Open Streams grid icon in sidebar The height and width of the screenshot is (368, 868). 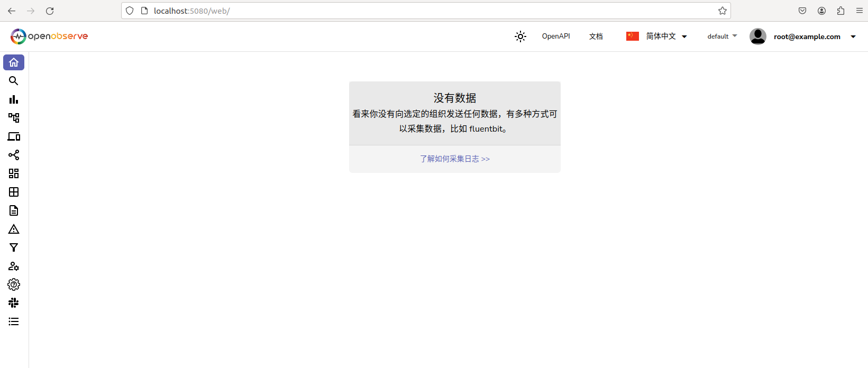tap(14, 192)
